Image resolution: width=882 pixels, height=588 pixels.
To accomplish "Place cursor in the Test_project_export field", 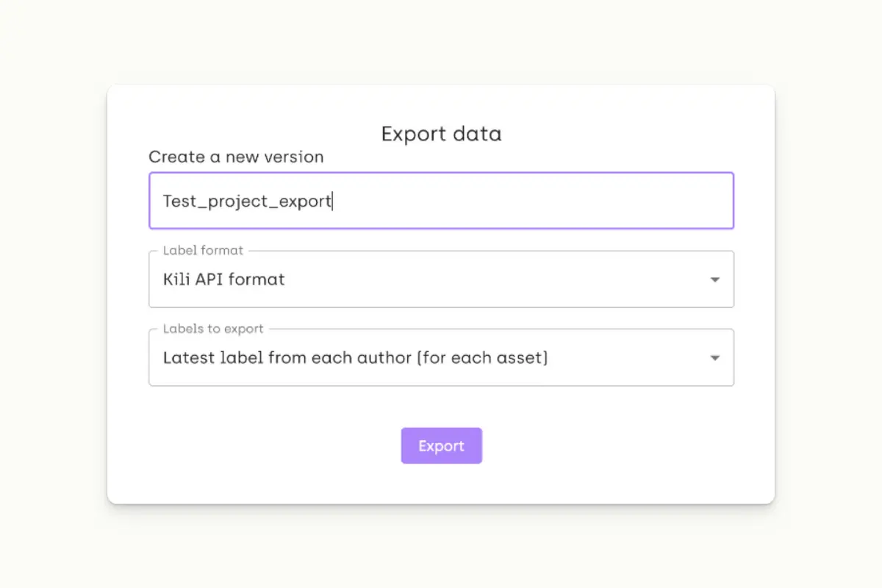I will [x=441, y=200].
